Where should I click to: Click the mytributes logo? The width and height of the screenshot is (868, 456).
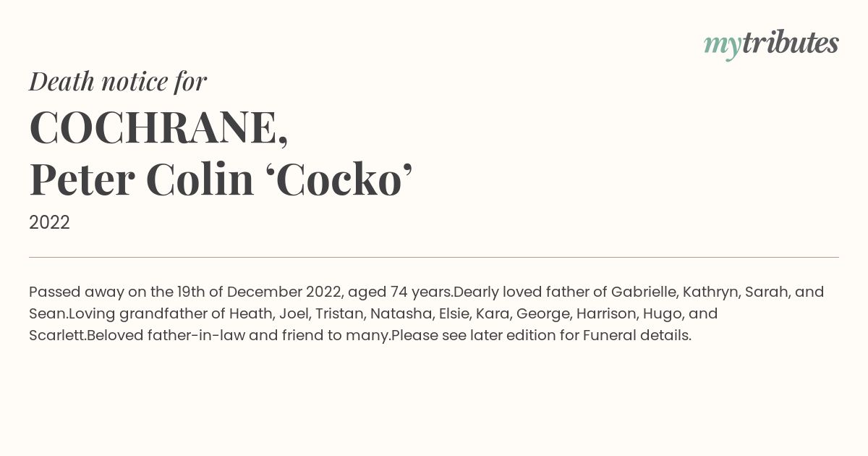[771, 45]
